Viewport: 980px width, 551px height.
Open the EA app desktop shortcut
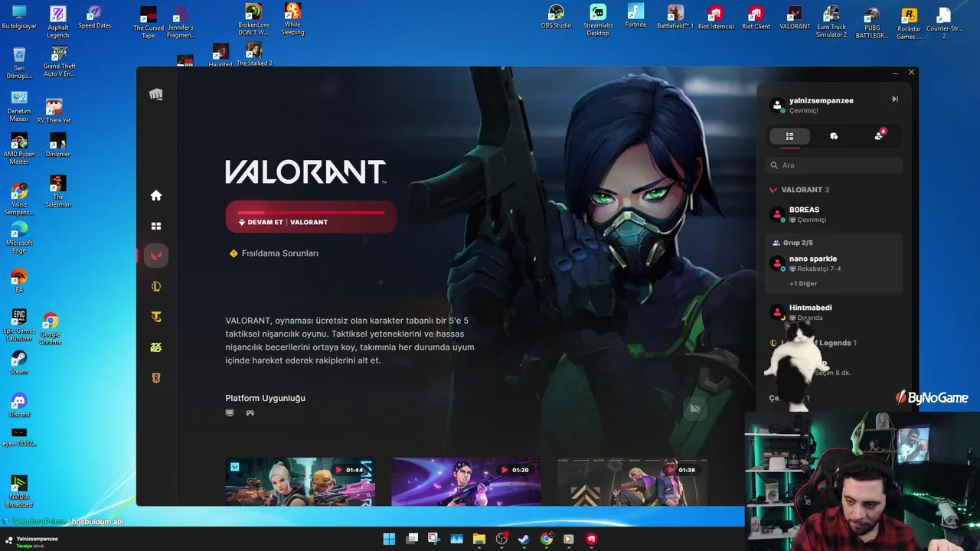19,281
